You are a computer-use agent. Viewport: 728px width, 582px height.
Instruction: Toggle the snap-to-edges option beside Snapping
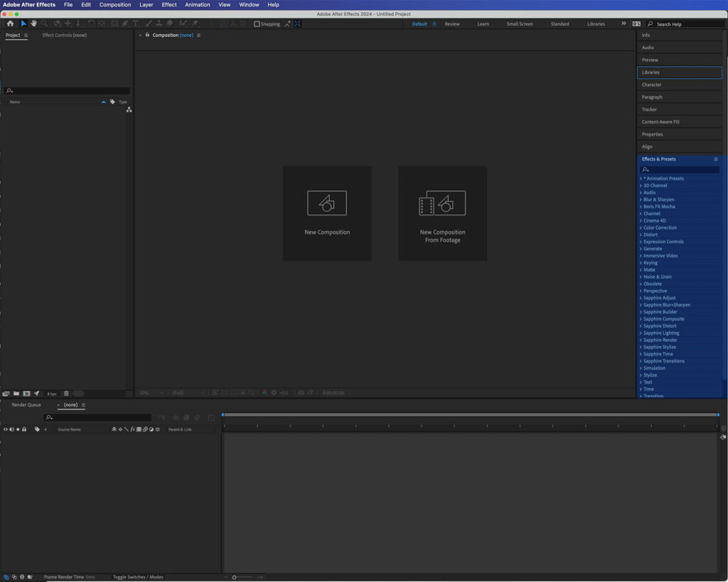tap(287, 23)
